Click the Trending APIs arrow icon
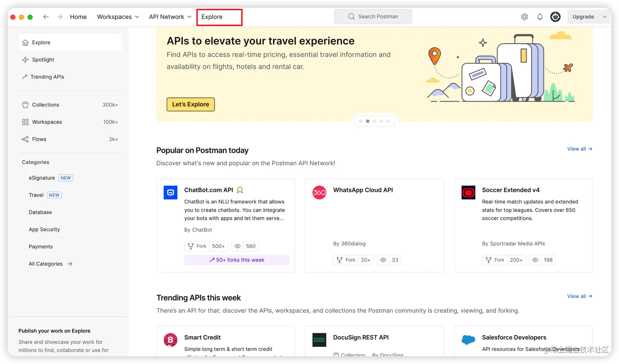The image size is (619, 364). 25,77
